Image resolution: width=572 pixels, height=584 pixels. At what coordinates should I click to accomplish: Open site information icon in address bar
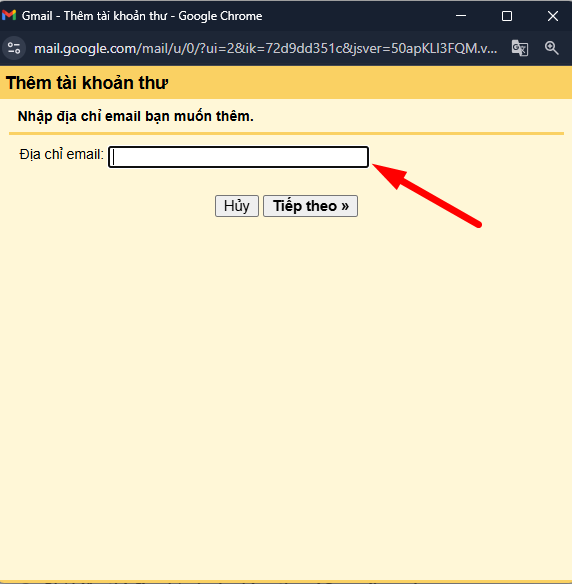click(x=14, y=48)
